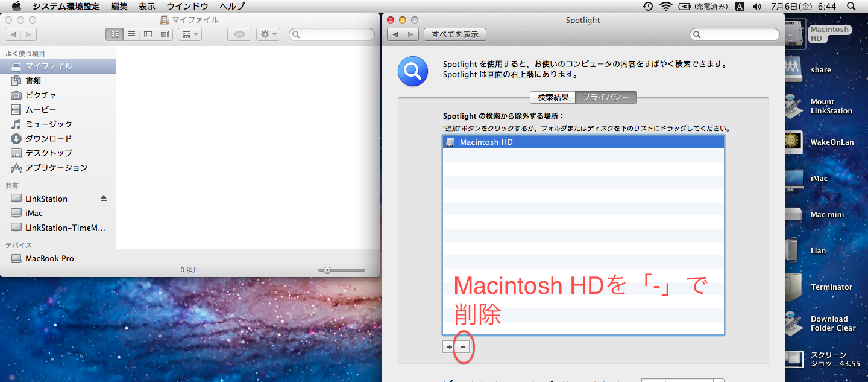
Task: Open システム環境設定 menu
Action: coord(66,6)
